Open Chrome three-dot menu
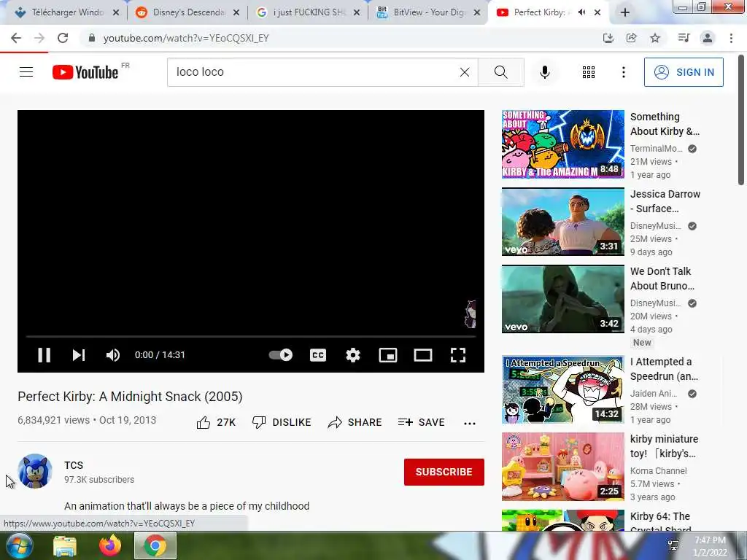 click(731, 38)
